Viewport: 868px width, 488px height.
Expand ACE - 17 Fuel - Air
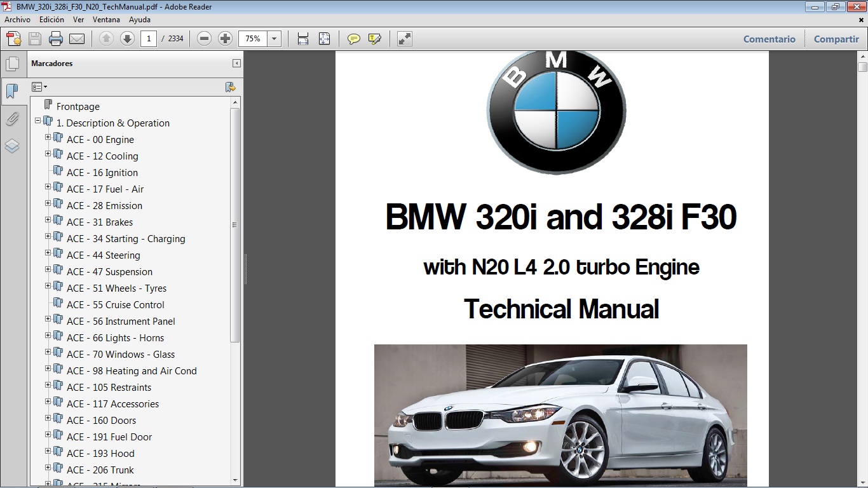pos(48,186)
